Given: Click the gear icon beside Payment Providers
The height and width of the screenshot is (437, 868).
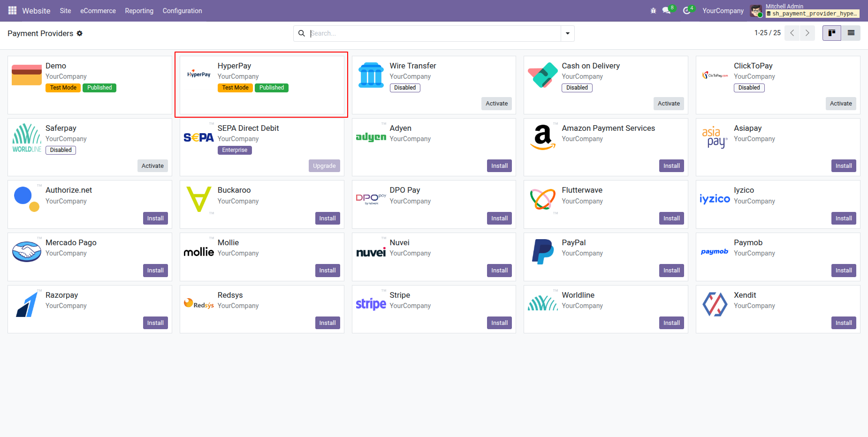Looking at the screenshot, I should (80, 33).
